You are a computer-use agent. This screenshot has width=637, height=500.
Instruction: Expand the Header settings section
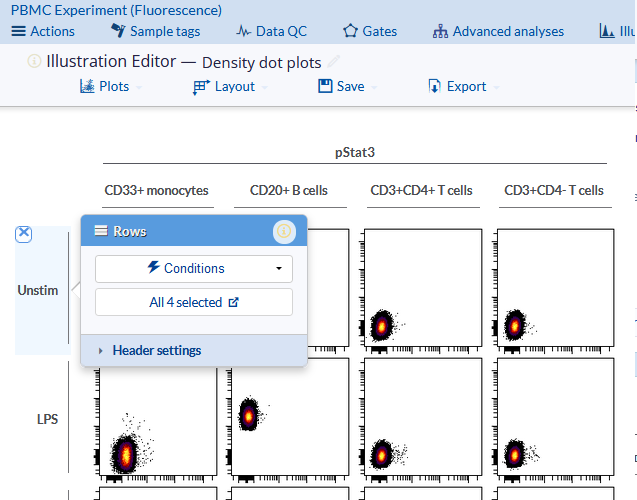click(x=156, y=350)
